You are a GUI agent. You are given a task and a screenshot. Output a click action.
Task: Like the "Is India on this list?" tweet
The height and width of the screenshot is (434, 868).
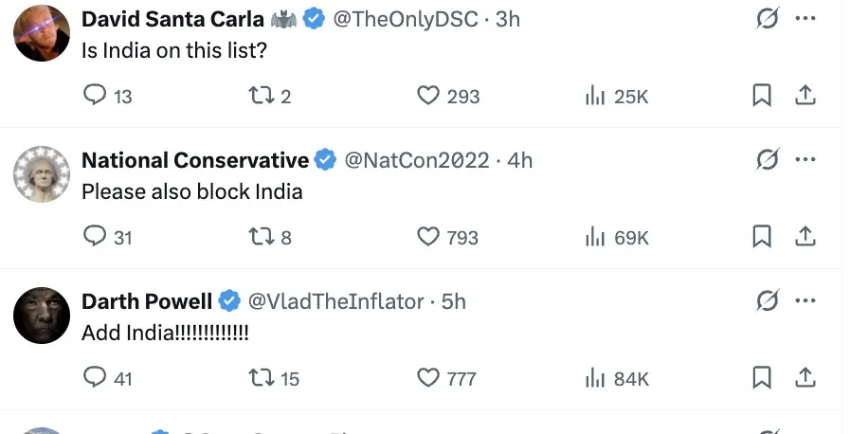click(x=429, y=96)
